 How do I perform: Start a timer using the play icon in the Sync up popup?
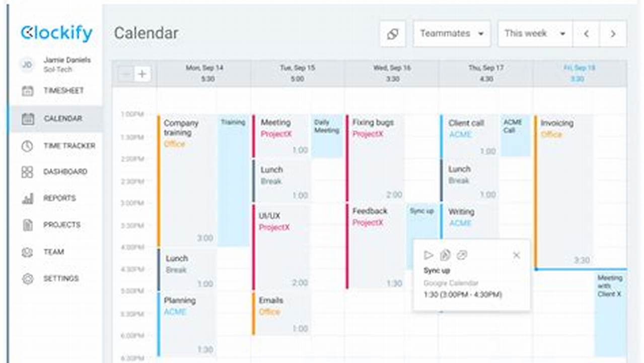[428, 255]
